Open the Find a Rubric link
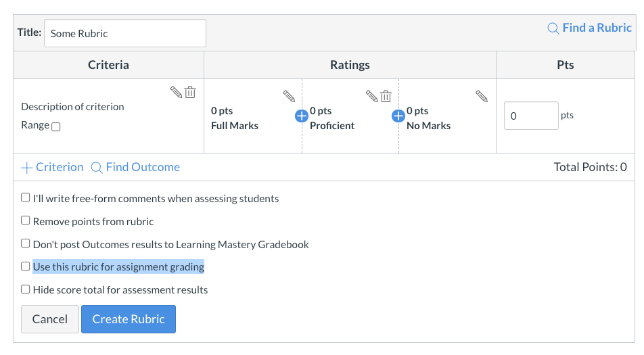Screen dimensions: 644x355 pyautogui.click(x=589, y=28)
